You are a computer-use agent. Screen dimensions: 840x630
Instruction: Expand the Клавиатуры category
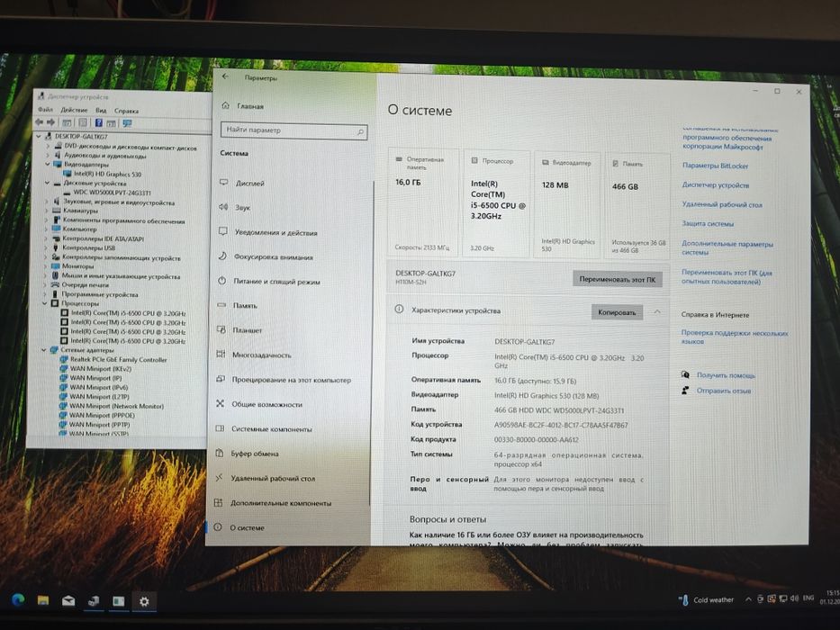point(47,211)
